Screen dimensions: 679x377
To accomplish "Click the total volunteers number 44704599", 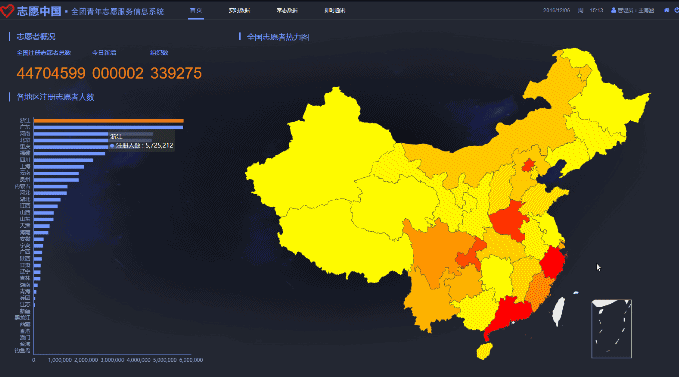I will click(x=51, y=73).
